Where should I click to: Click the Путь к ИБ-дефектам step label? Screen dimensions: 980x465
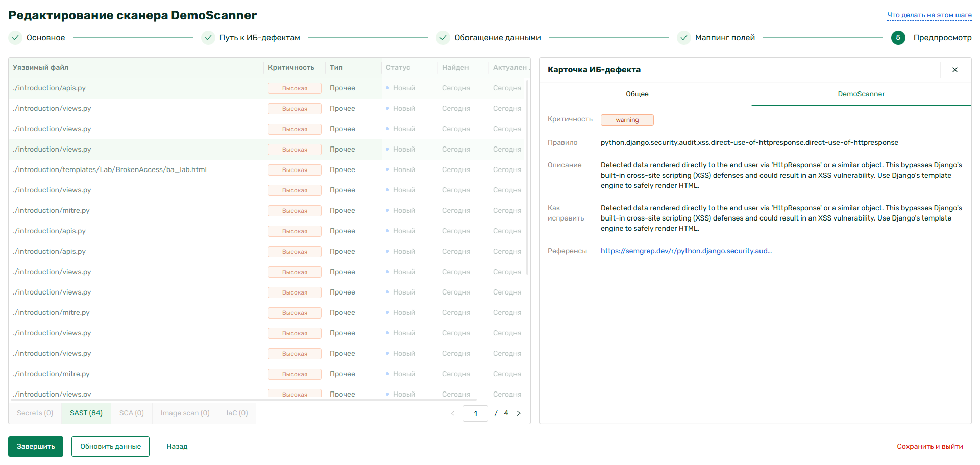260,38
